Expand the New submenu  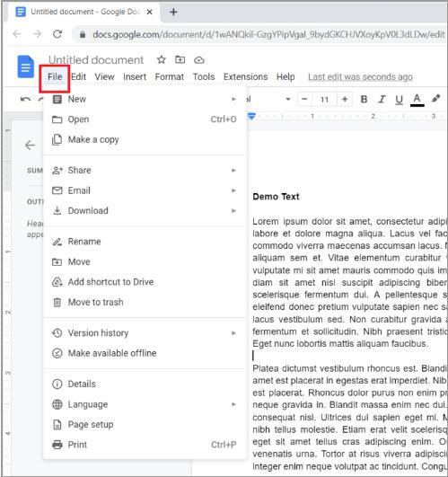tap(145, 99)
